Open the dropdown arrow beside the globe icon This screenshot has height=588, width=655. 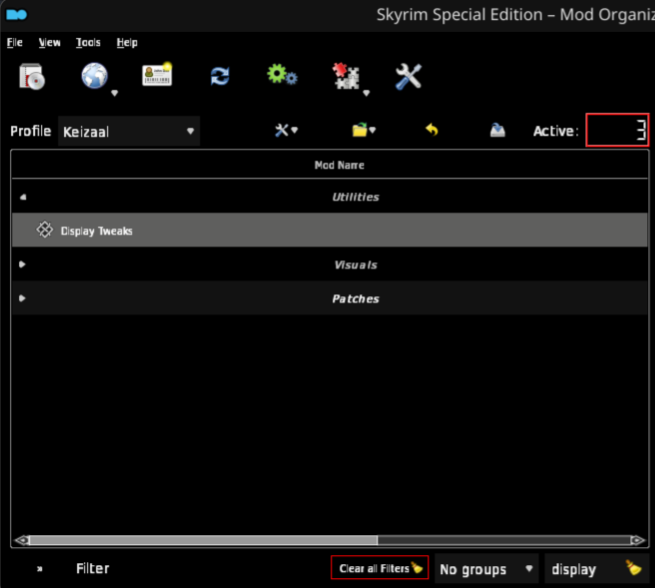[x=114, y=93]
